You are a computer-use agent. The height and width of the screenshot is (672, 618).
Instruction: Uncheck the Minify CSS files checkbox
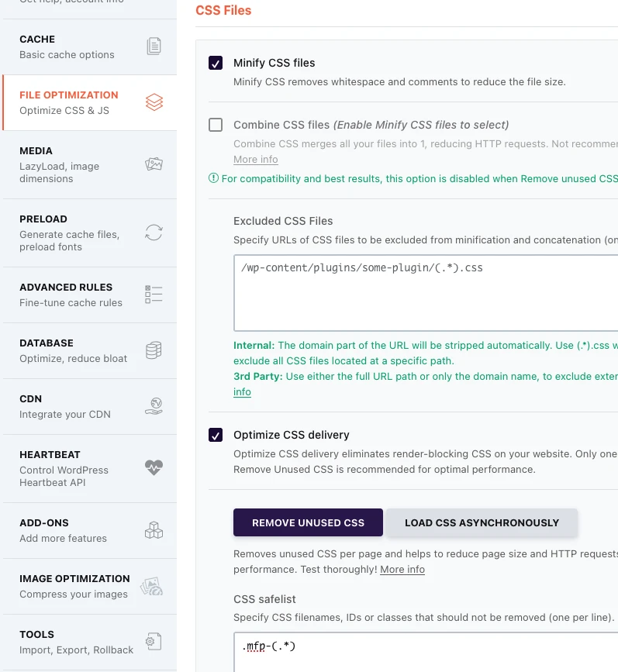[216, 63]
